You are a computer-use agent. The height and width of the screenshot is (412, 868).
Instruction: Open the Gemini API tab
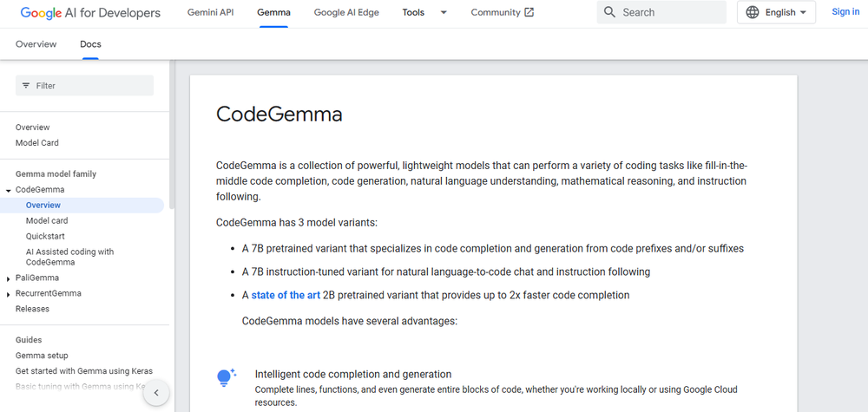210,12
